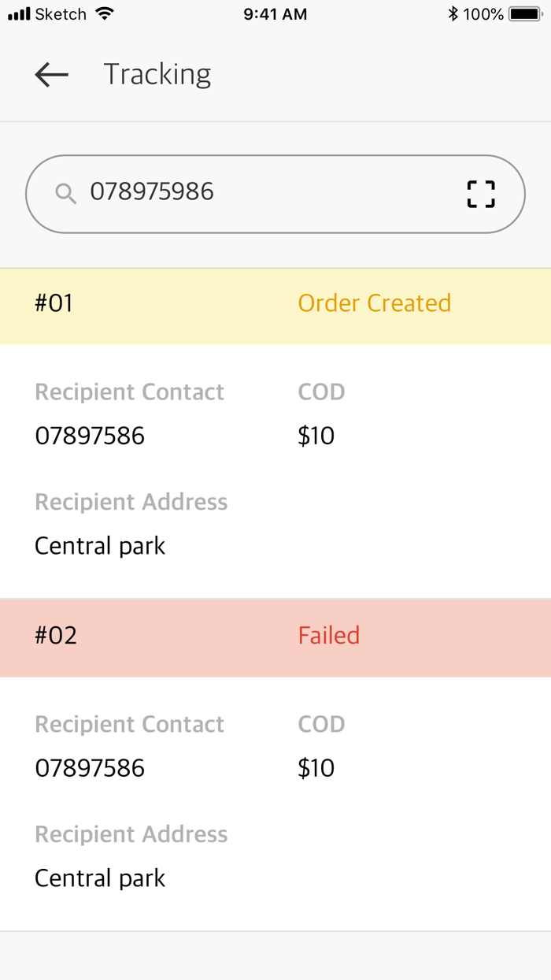Select the Order Created status label
551x980 pixels.
point(374,303)
